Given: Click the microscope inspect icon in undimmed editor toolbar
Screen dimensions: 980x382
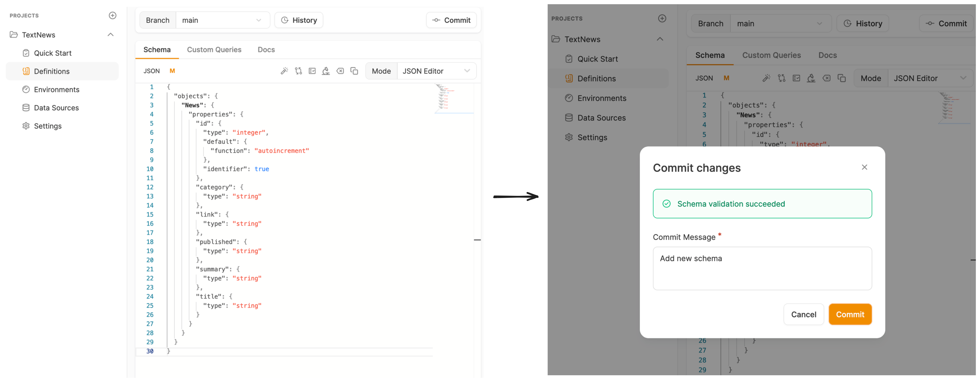Looking at the screenshot, I should pos(326,71).
